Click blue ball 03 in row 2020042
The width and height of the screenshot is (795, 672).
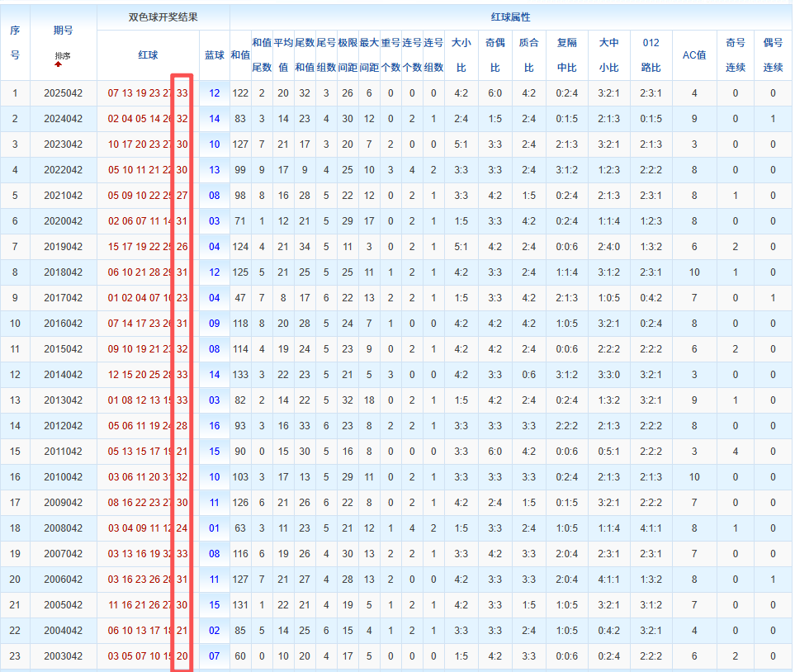point(215,221)
